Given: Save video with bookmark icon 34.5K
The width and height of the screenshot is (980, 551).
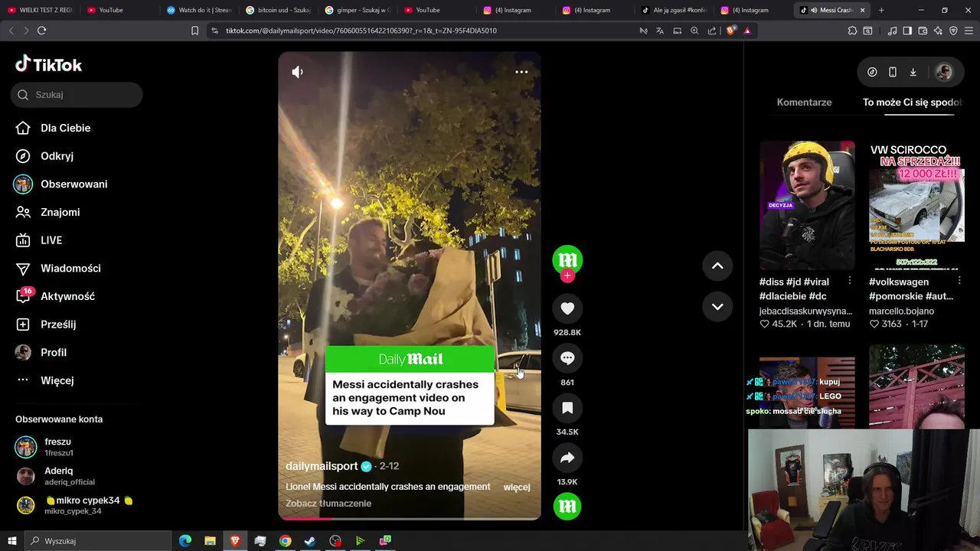Looking at the screenshot, I should (x=567, y=408).
